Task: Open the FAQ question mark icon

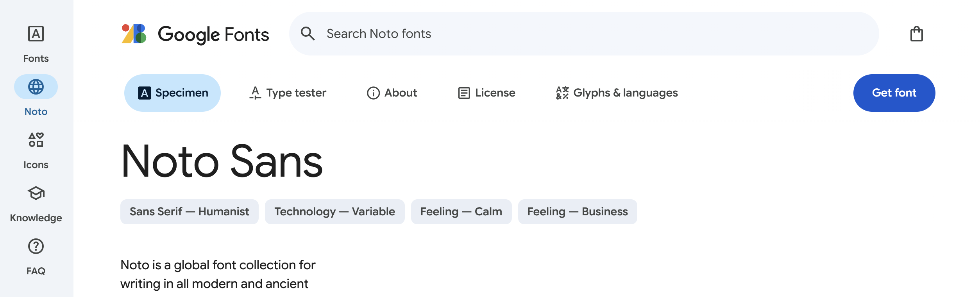Action: click(x=36, y=246)
